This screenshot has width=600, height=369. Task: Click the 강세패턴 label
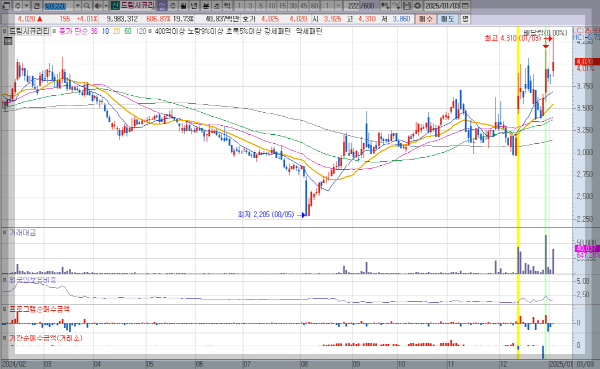pos(277,31)
